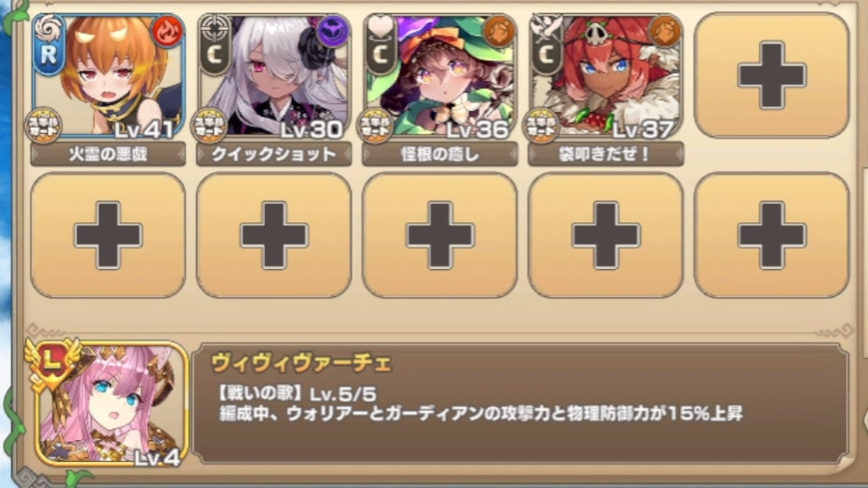Select the white-haired Lv 30 character card
868x488 pixels.
click(x=274, y=76)
